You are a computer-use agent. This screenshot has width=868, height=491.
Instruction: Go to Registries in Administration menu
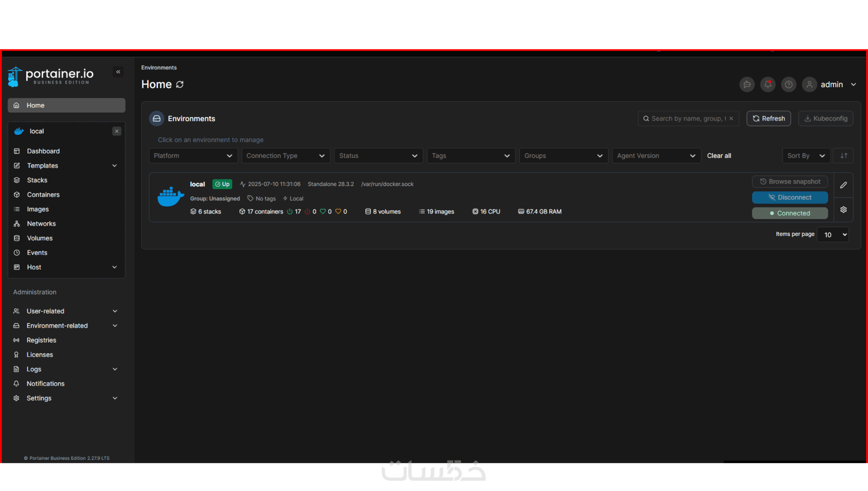(x=41, y=340)
